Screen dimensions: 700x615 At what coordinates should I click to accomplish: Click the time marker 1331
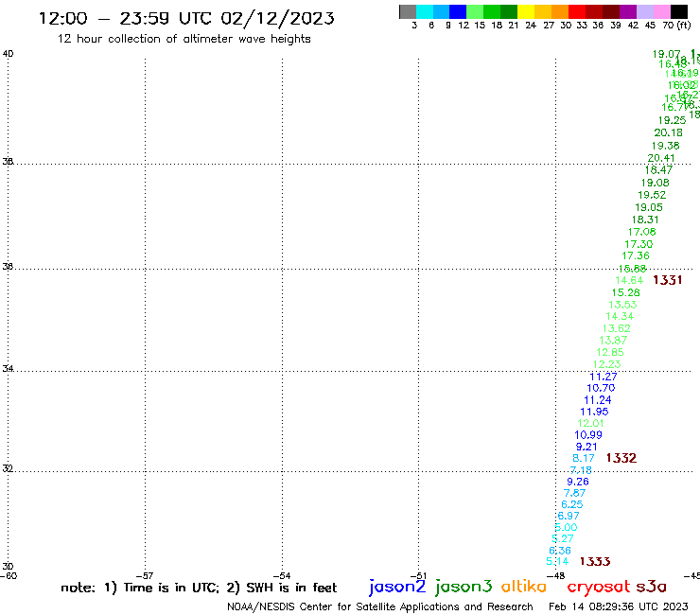668,280
